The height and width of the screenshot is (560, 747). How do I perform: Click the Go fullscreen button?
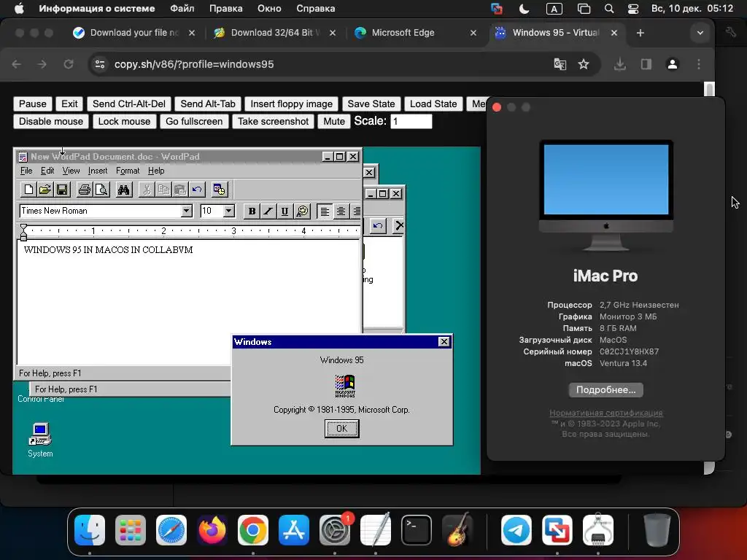[x=194, y=122]
